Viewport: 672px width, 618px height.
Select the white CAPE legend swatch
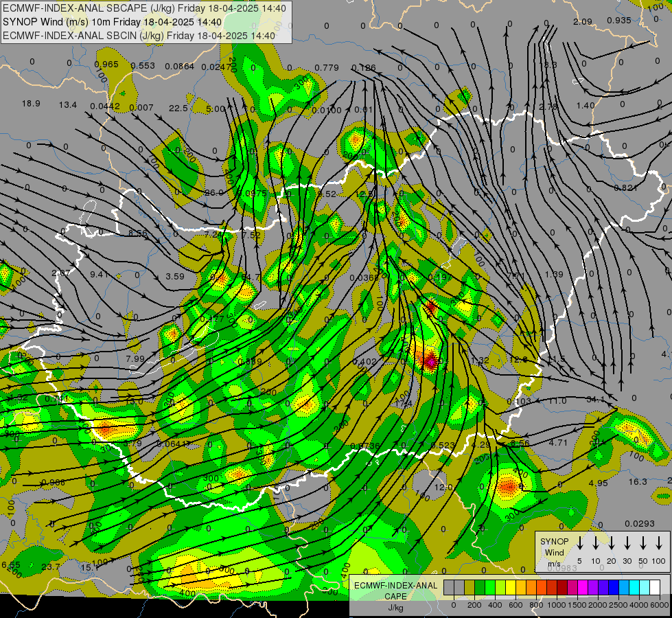656,587
